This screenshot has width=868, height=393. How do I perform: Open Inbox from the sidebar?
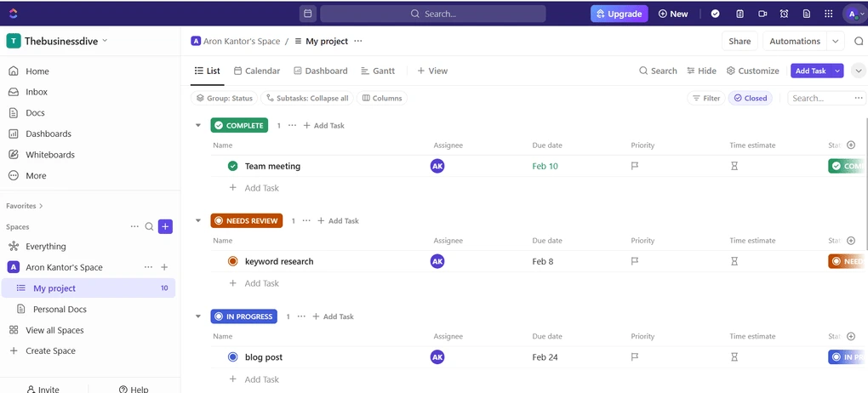pos(36,92)
